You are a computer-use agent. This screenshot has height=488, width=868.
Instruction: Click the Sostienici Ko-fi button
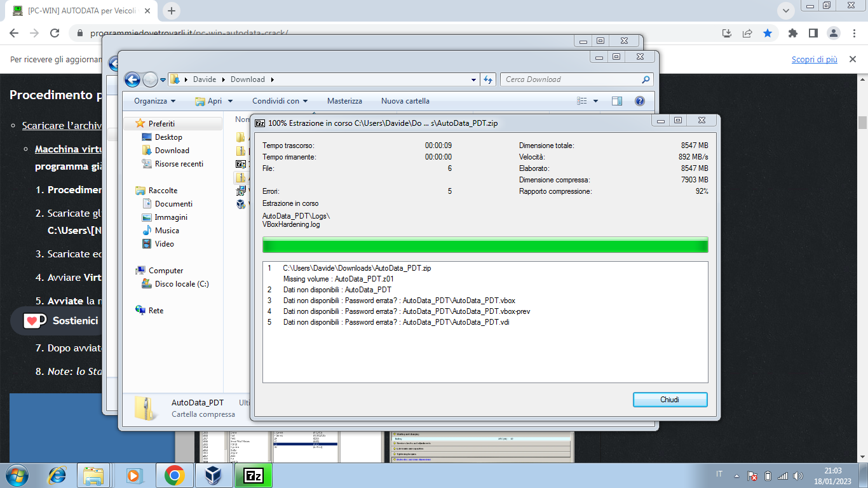62,321
